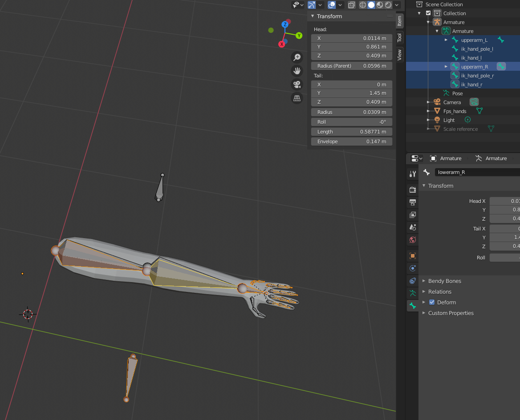Open the Render properties tab icon
Viewport: 520px width, 420px height.
pyautogui.click(x=413, y=190)
